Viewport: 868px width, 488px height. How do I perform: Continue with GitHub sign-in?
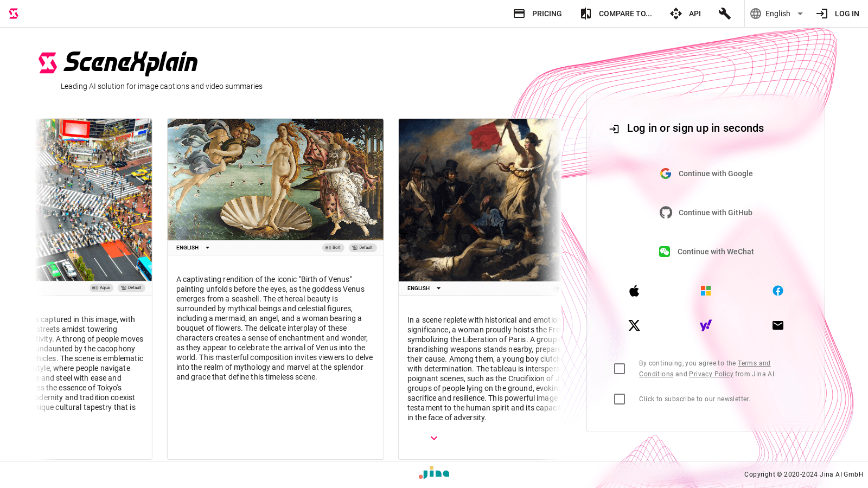706,213
